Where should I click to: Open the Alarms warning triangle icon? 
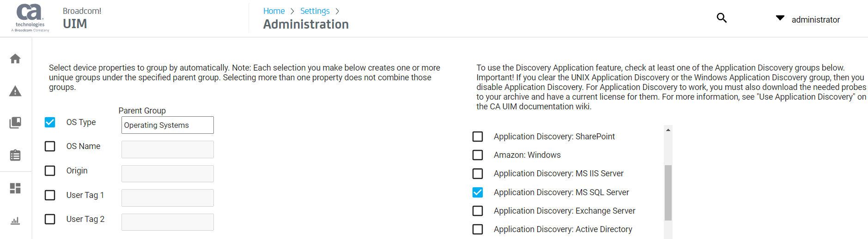click(x=15, y=91)
